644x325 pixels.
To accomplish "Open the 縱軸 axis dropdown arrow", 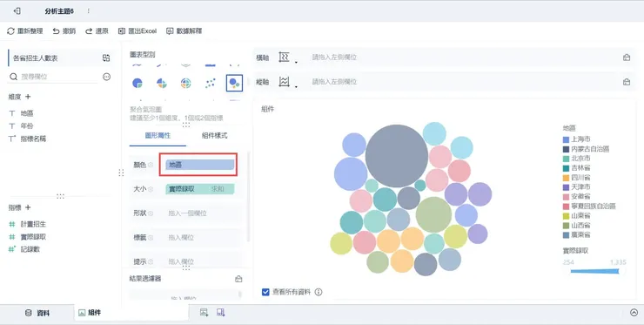I will click(296, 87).
